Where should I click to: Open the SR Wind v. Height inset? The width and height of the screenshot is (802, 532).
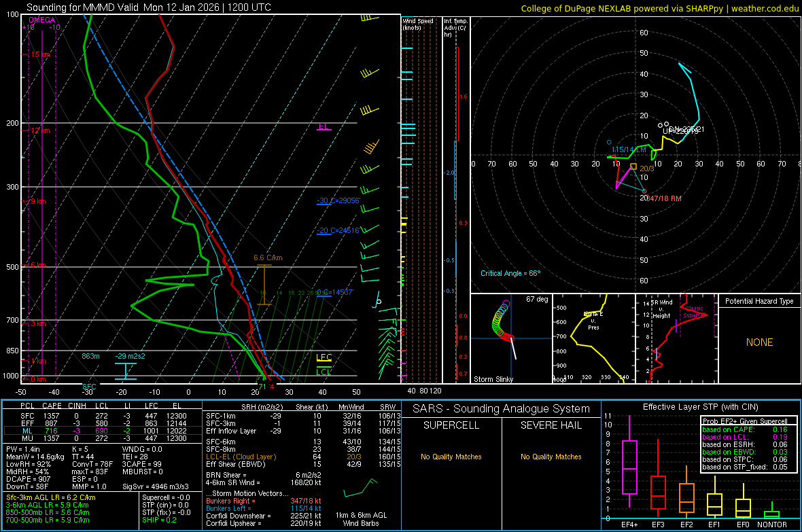676,338
